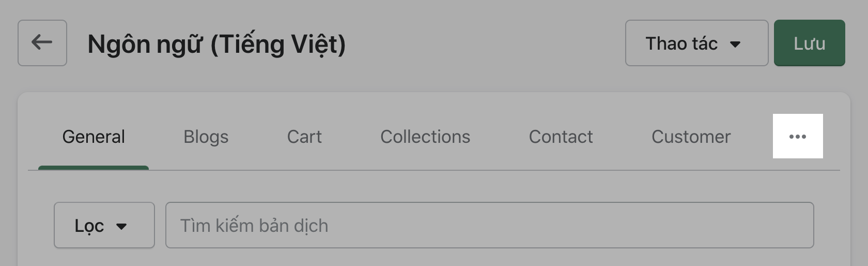Go to the Collections tab
This screenshot has height=266, width=868.
(x=425, y=137)
